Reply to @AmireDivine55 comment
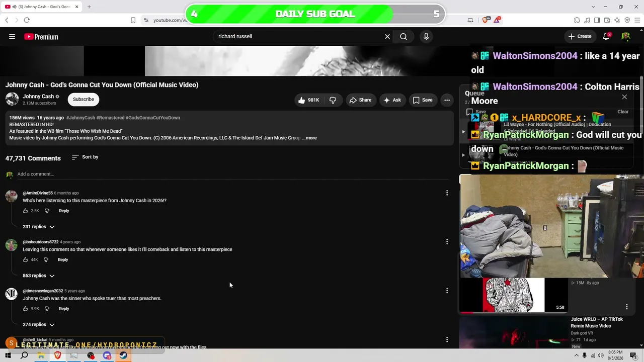This screenshot has width=644, height=362. click(64, 211)
